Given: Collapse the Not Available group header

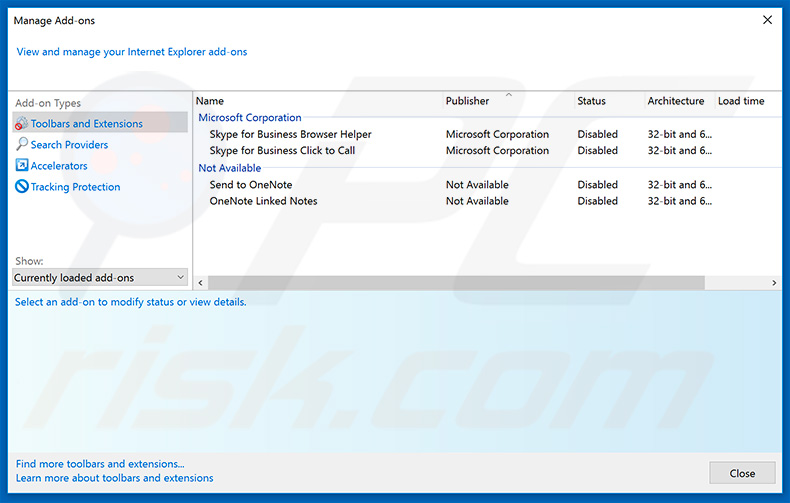Looking at the screenshot, I should click(x=229, y=168).
